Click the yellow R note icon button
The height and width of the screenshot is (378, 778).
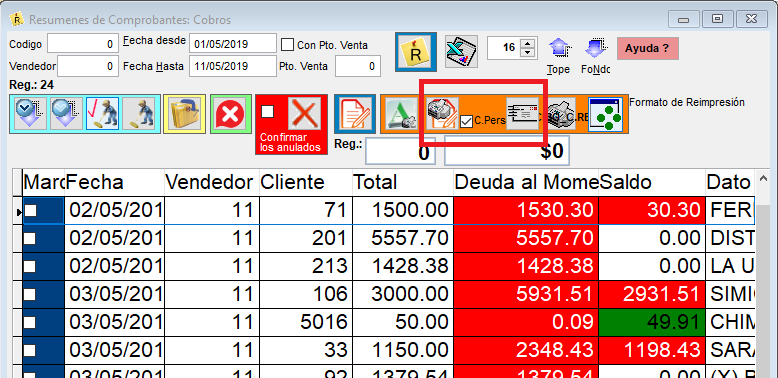[416, 52]
